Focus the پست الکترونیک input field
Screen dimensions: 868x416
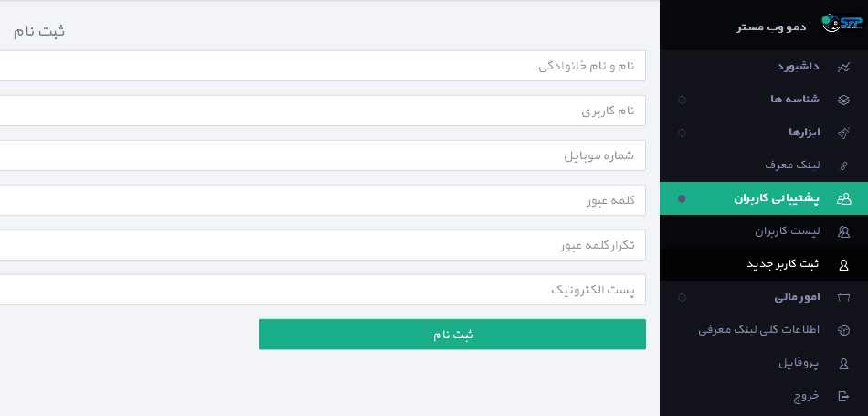click(323, 290)
